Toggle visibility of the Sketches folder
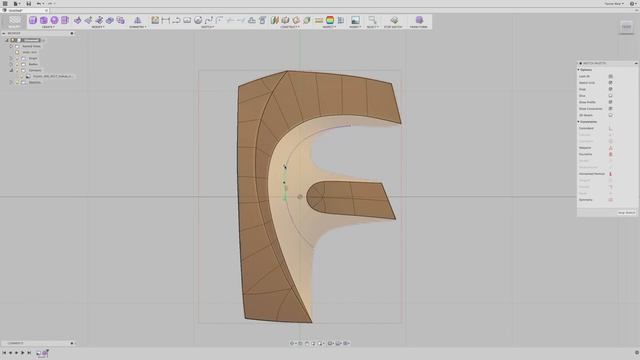The image size is (640, 360). [x=18, y=82]
